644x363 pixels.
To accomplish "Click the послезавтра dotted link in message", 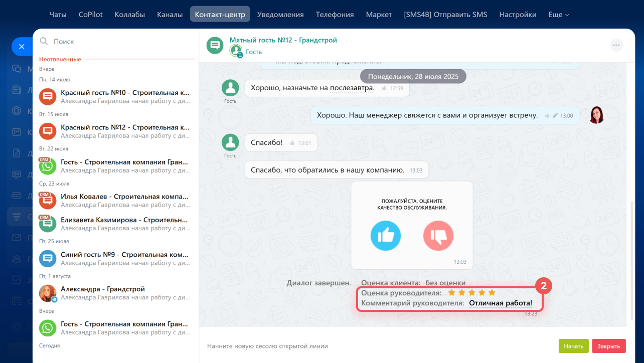I will point(352,88).
